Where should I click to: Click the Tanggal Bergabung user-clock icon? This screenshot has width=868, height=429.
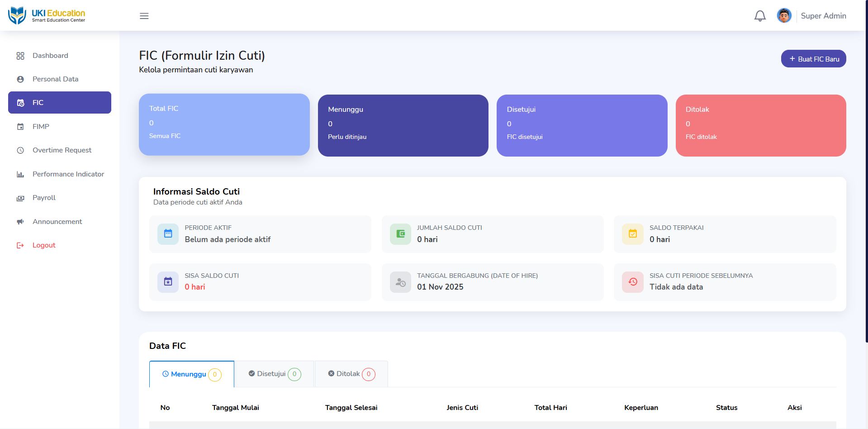click(x=400, y=282)
